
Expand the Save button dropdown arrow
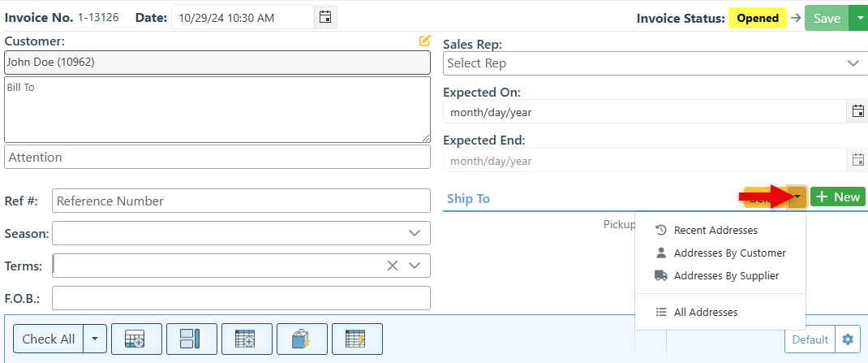[x=857, y=18]
